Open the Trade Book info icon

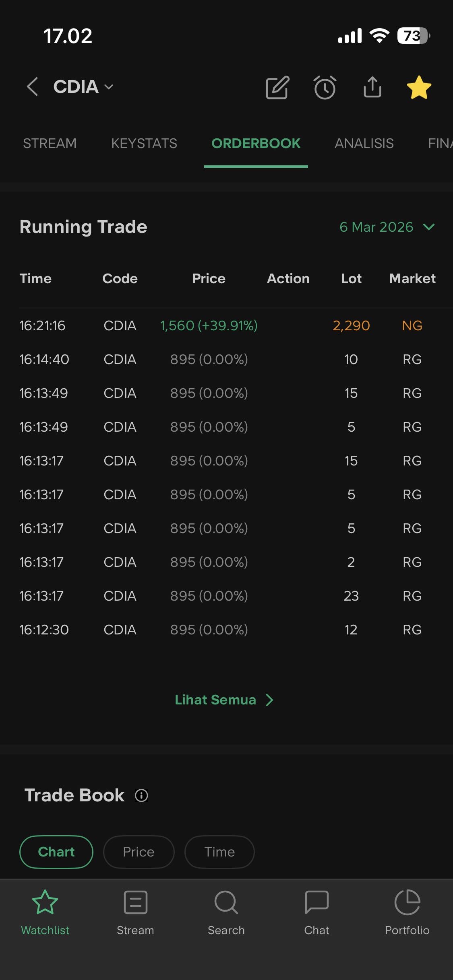click(x=141, y=795)
